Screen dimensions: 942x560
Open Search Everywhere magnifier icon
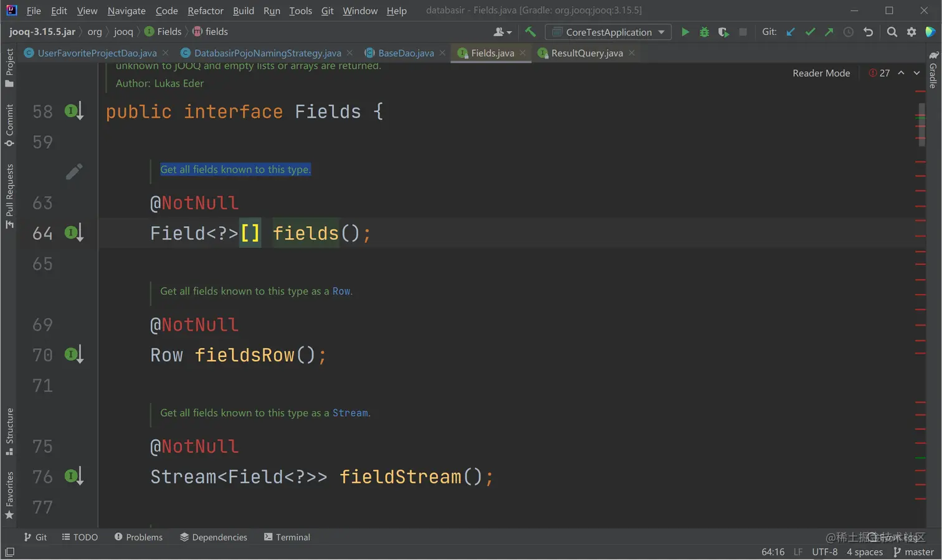click(892, 32)
